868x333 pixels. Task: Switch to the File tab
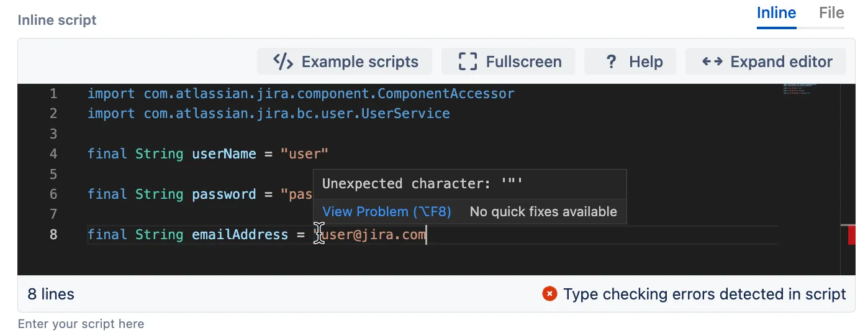click(x=831, y=14)
